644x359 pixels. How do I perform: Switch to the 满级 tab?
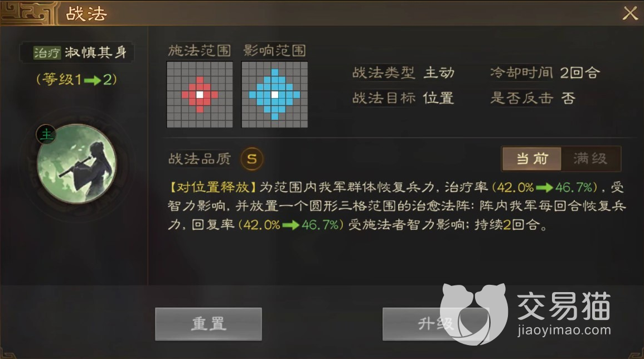[590, 158]
